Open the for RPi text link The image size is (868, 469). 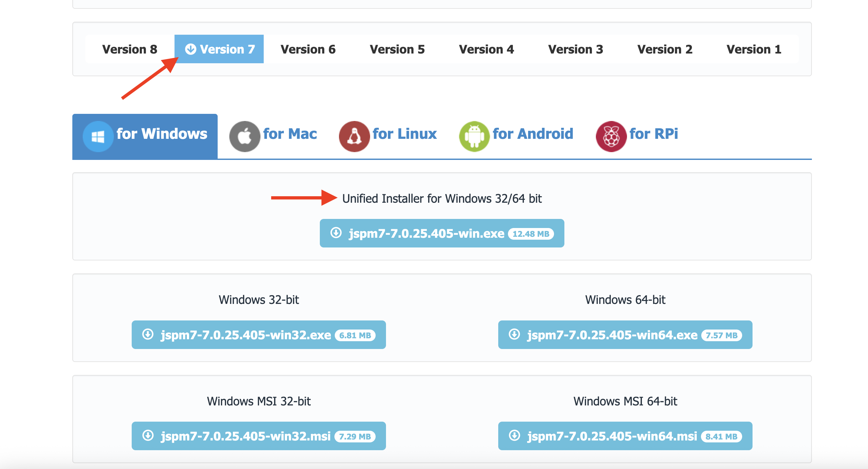[654, 134]
